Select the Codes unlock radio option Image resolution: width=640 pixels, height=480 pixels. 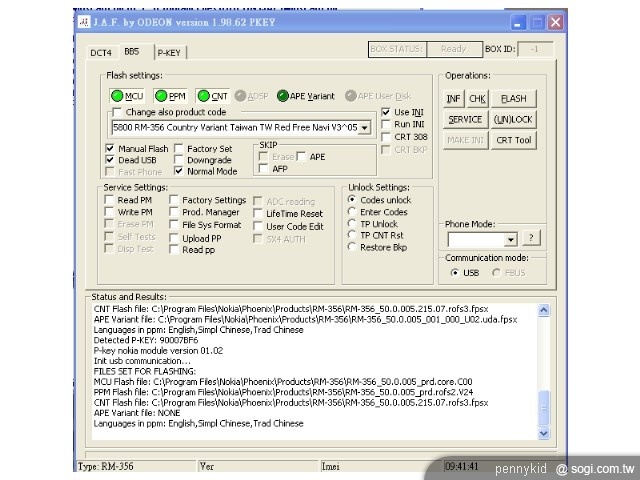[352, 200]
